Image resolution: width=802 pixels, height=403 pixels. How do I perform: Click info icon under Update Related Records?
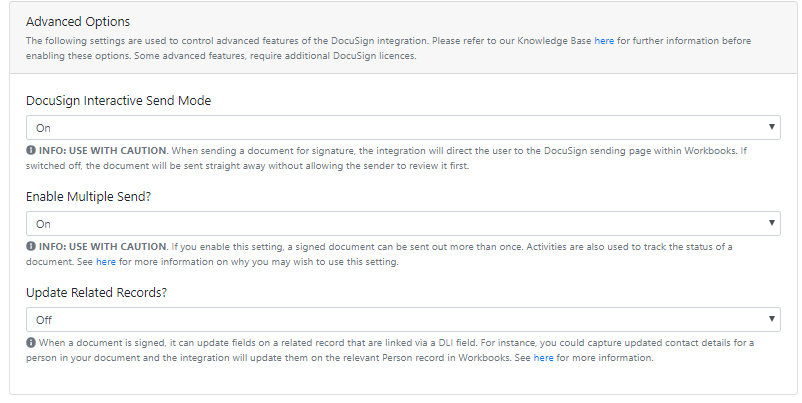(31, 342)
